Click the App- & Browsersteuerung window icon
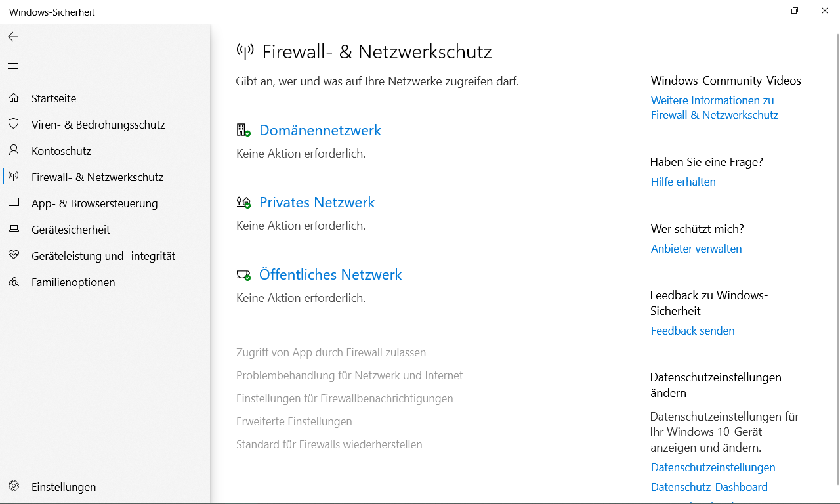This screenshot has height=504, width=840. [x=13, y=203]
